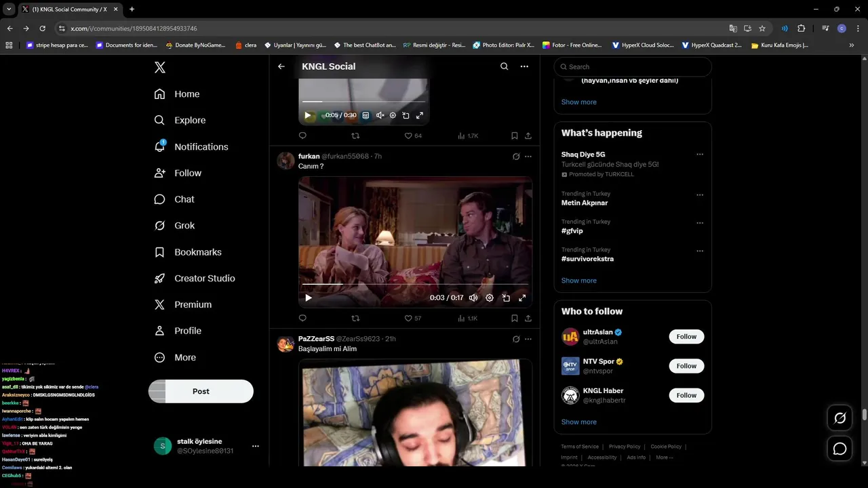
Task: Make the 0:30 video fullscreen
Action: coord(420,115)
